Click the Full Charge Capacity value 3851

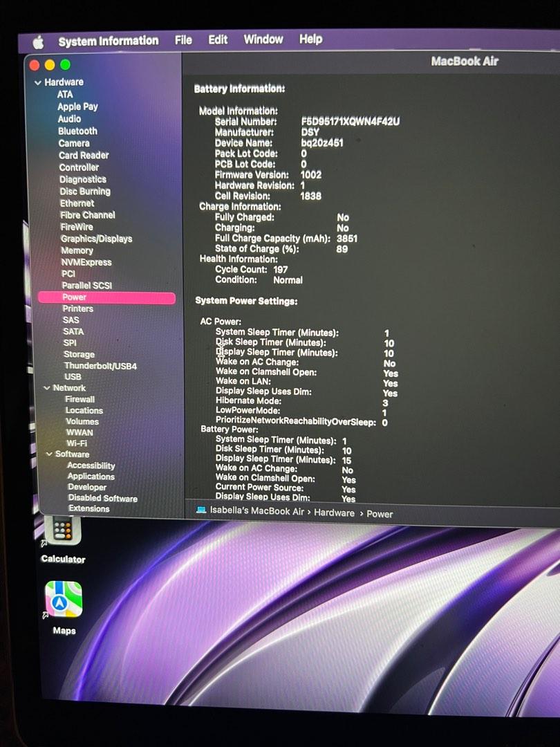[346, 238]
